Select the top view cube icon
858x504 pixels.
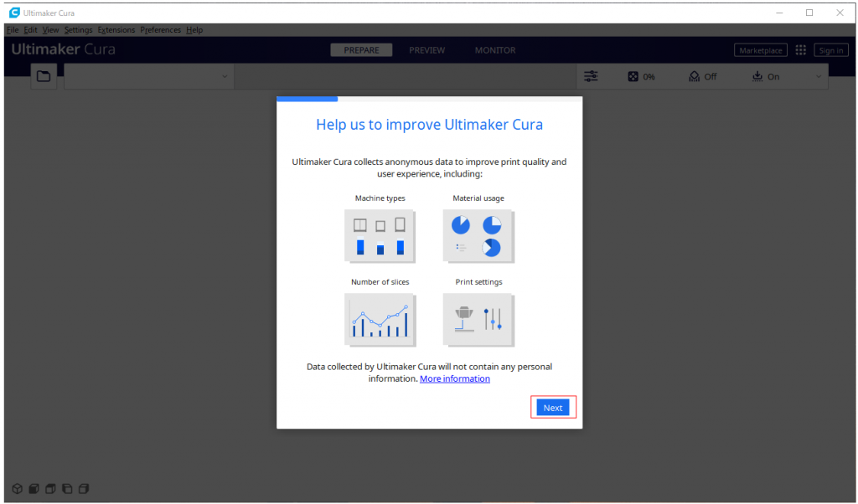pos(50,489)
